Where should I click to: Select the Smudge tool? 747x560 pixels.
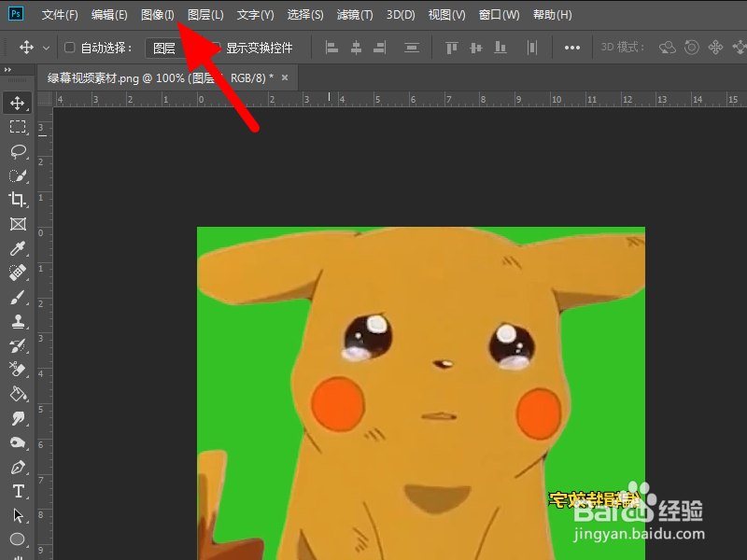pyautogui.click(x=18, y=418)
